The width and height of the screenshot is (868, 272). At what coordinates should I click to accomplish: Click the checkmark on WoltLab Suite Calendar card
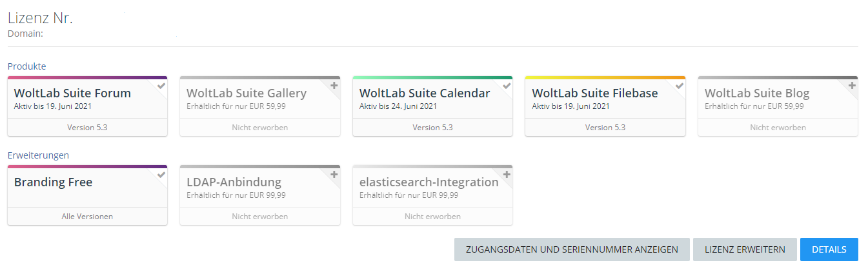click(x=507, y=86)
